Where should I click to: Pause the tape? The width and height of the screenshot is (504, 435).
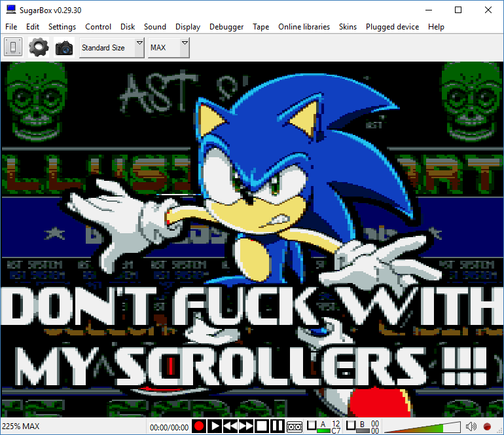277,426
